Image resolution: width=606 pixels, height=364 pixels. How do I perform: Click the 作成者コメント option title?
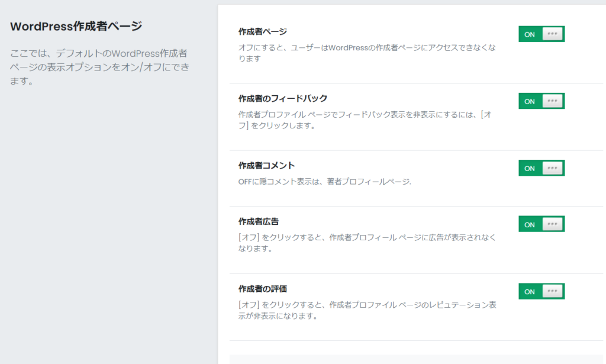pyautogui.click(x=266, y=165)
